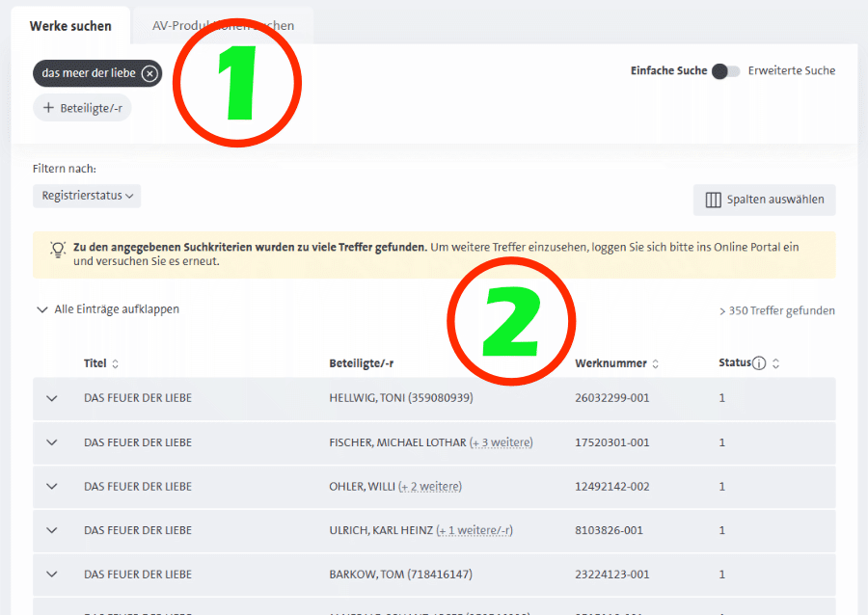This screenshot has height=615, width=868.
Task: Switch to the Werke suchen tab
Action: coord(70,26)
